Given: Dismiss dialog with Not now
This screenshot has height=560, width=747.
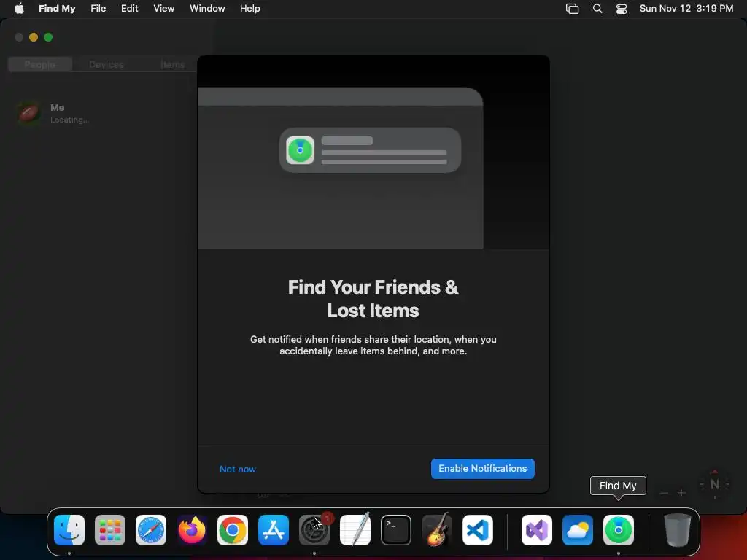Looking at the screenshot, I should click(238, 469).
